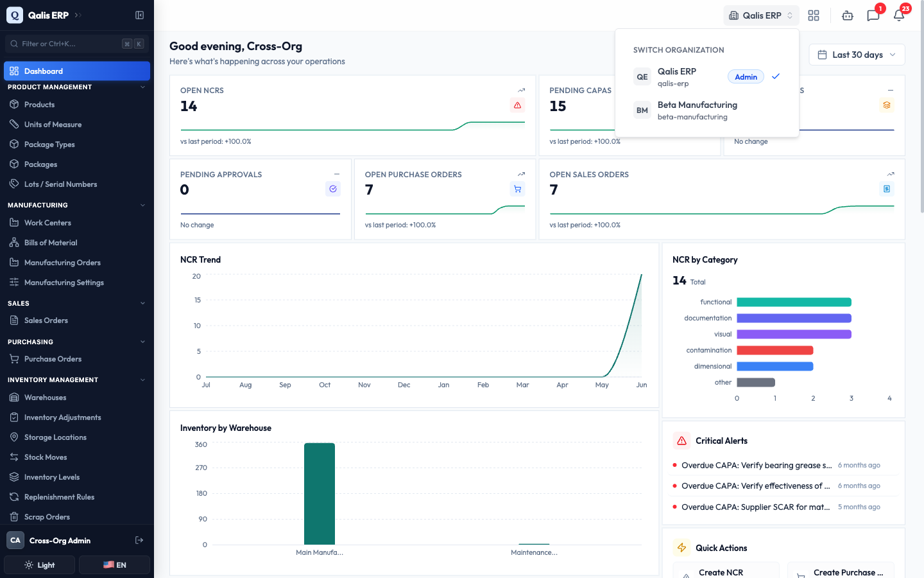The height and width of the screenshot is (578, 924).
Task: Open the apps grid icon in header
Action: click(x=814, y=15)
